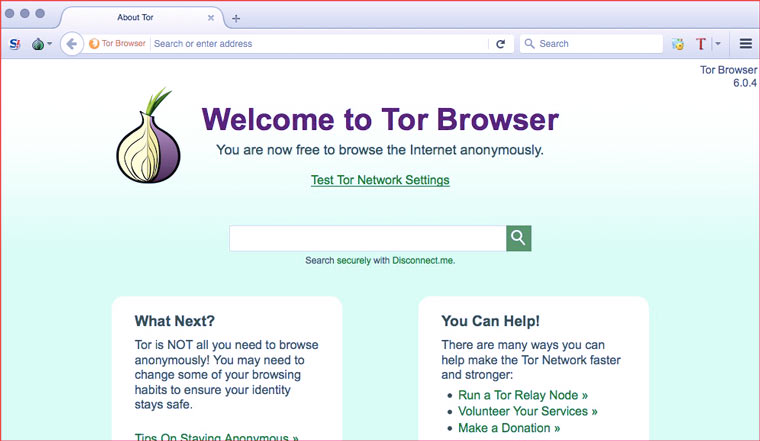Viewport: 760px width, 441px height.
Task: Click 'Search securely with Disconnect.me.' text
Action: click(x=380, y=260)
